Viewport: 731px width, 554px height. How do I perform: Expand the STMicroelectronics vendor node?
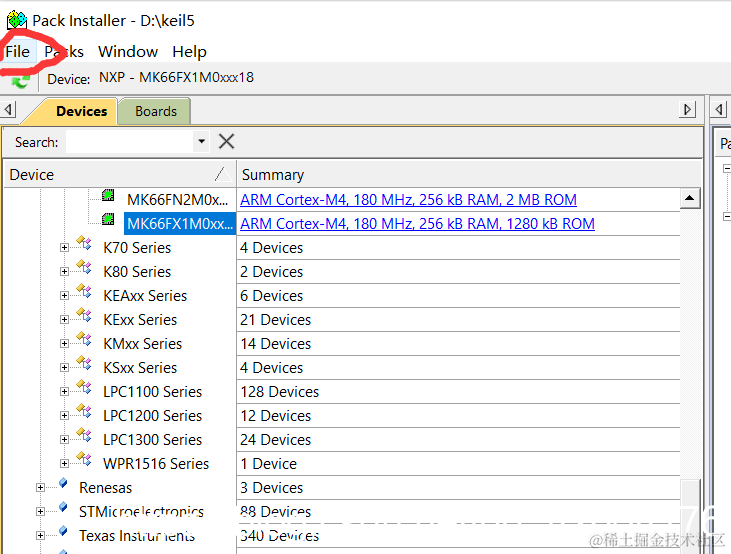click(41, 512)
